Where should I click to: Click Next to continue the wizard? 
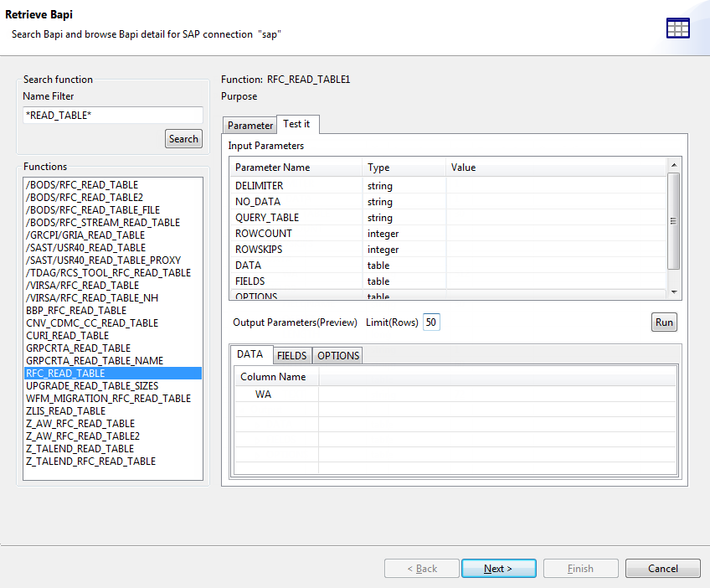pyautogui.click(x=498, y=568)
